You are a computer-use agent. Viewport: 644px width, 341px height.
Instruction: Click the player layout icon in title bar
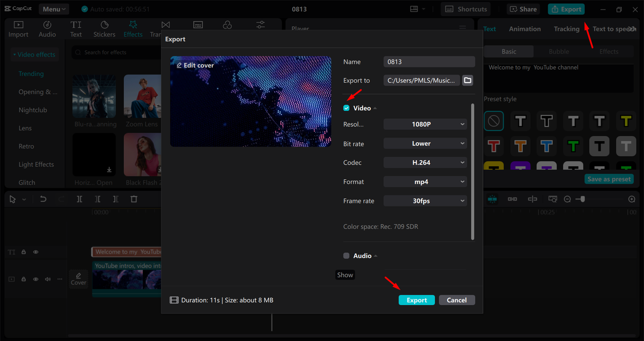click(414, 9)
